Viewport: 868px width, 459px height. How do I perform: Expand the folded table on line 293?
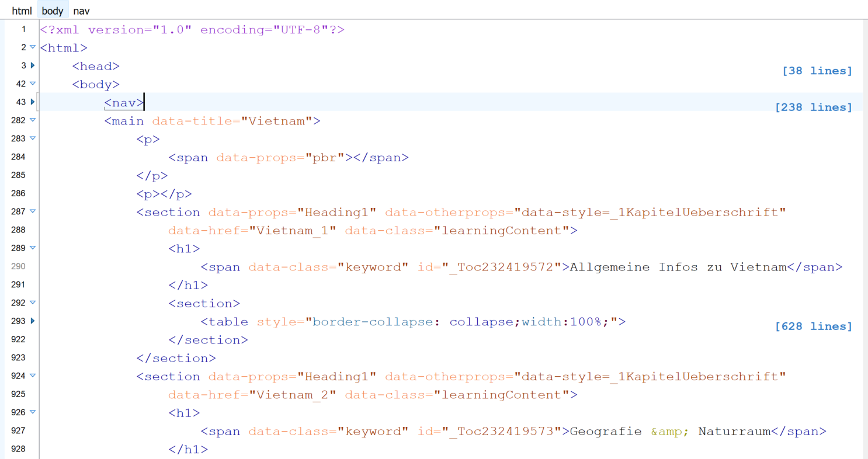pyautogui.click(x=33, y=321)
